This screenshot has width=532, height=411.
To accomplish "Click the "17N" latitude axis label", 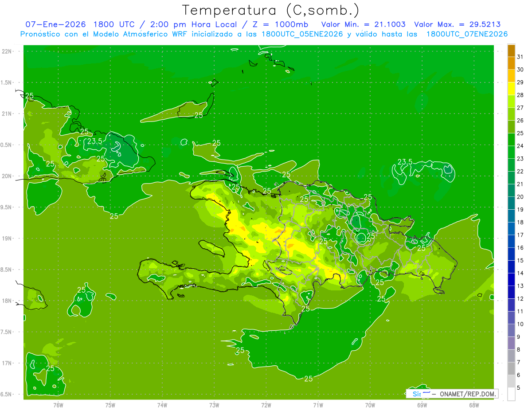I will (8, 363).
